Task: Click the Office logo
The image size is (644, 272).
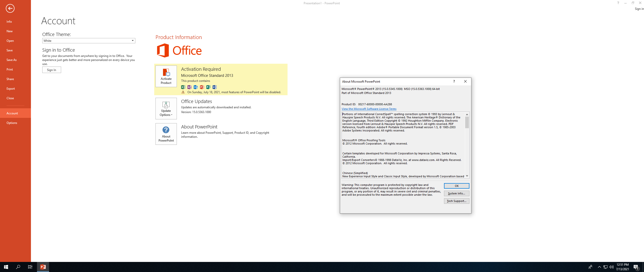Action: coord(179,50)
